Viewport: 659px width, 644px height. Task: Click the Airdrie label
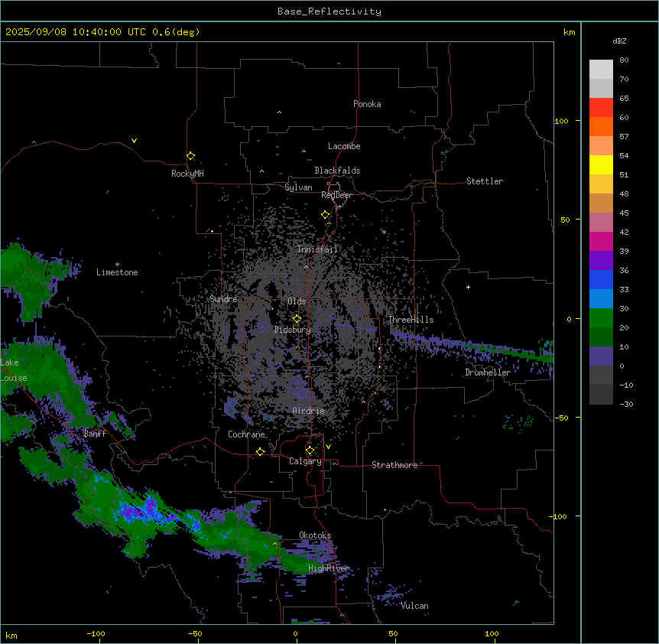click(x=309, y=411)
